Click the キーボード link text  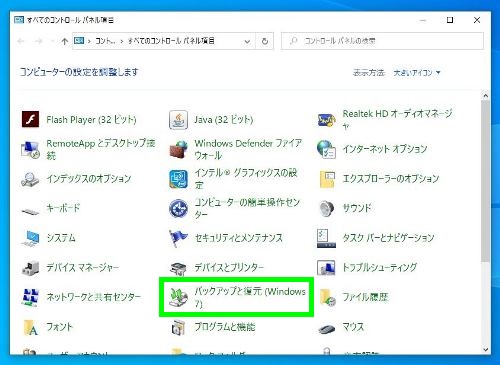(x=63, y=208)
